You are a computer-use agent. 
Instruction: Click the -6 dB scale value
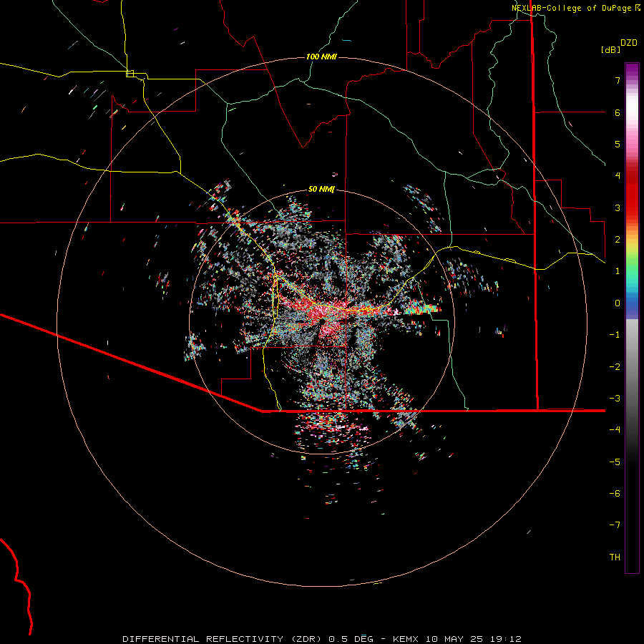click(x=615, y=493)
